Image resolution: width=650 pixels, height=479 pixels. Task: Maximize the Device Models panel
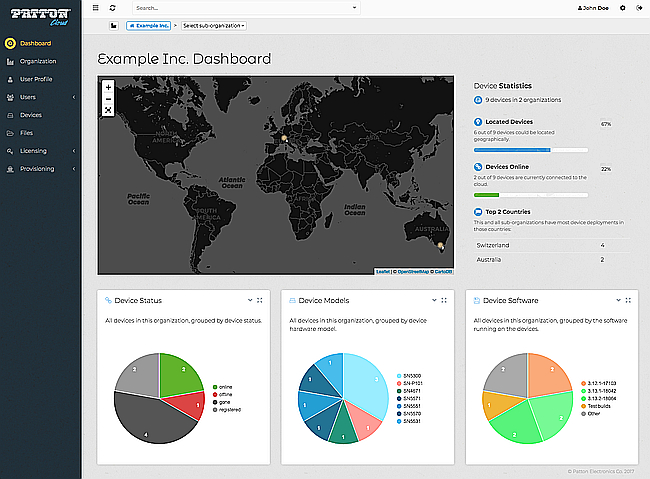444,300
